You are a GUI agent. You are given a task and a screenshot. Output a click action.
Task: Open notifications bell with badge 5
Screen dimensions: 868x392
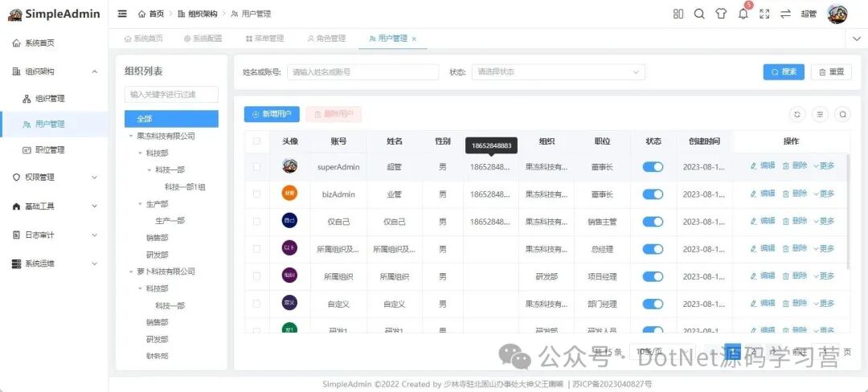[x=743, y=14]
